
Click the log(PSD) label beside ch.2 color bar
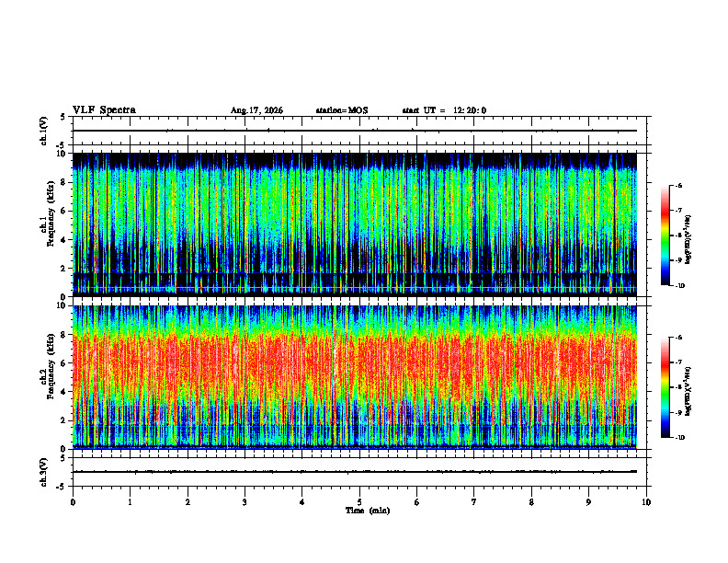tap(688, 391)
